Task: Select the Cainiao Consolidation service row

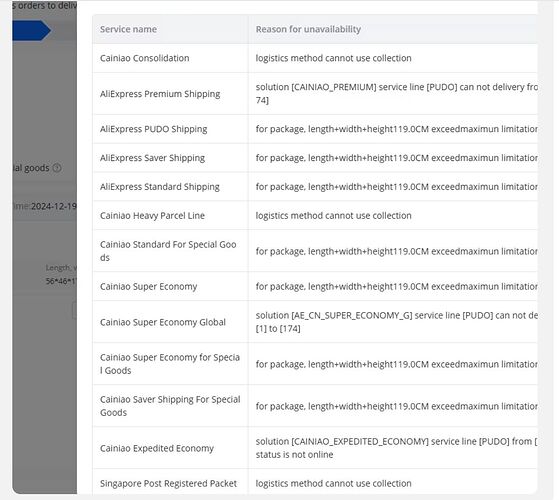Action: tap(315, 58)
